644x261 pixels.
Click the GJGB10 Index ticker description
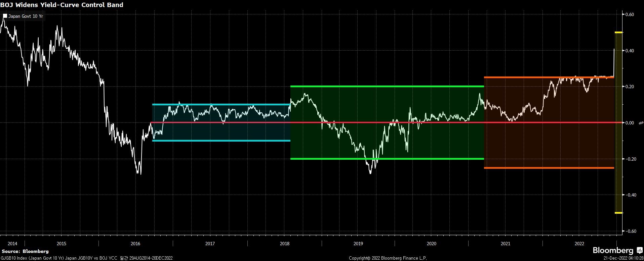coord(87,258)
